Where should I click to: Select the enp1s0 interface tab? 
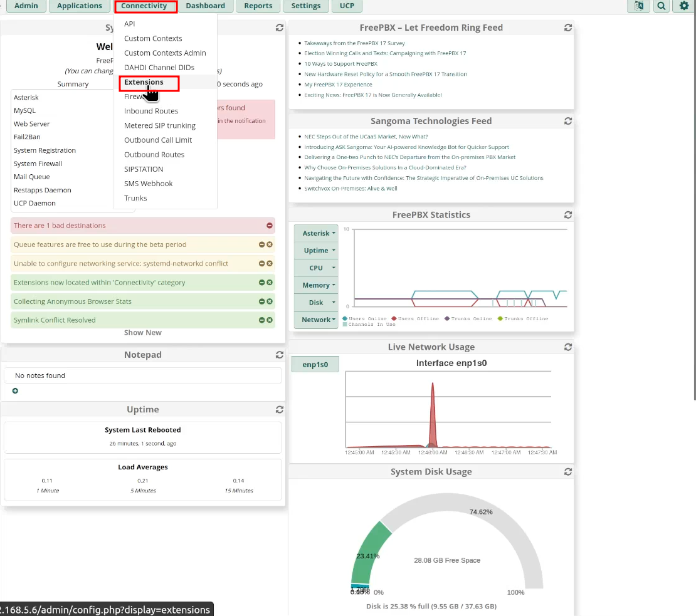pyautogui.click(x=315, y=365)
